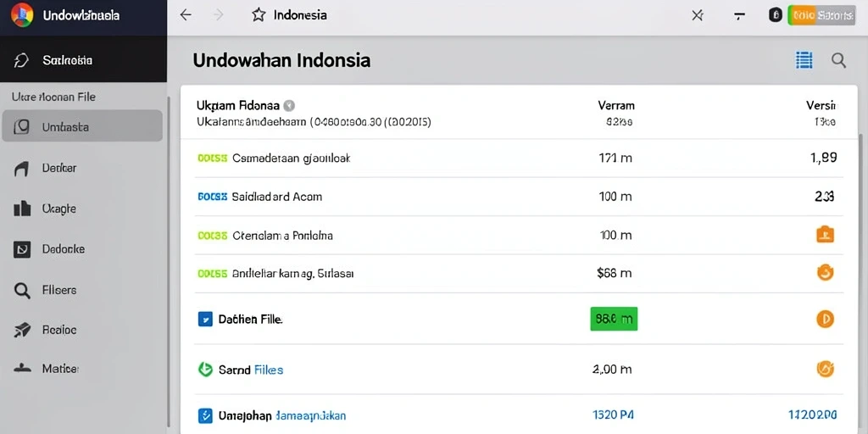Image resolution: width=868 pixels, height=434 pixels.
Task: Click the green tag on Csmadetaan row
Action: coord(212,159)
